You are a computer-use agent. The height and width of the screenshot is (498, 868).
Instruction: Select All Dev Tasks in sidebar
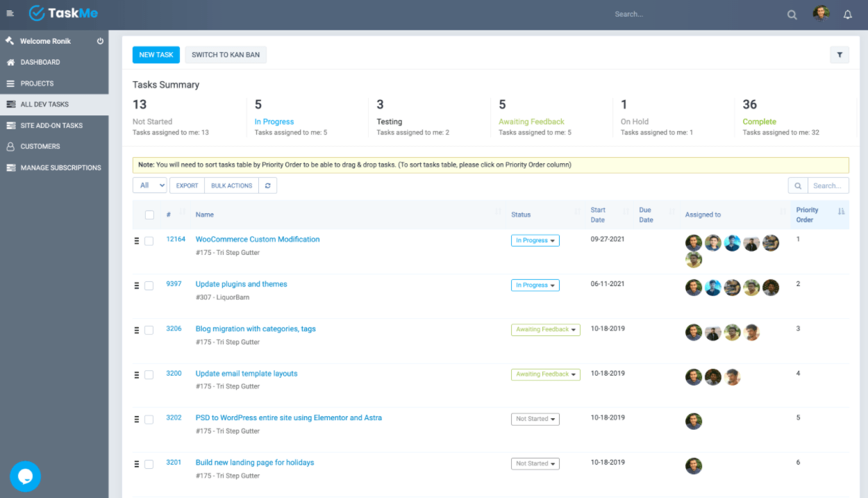(x=54, y=104)
